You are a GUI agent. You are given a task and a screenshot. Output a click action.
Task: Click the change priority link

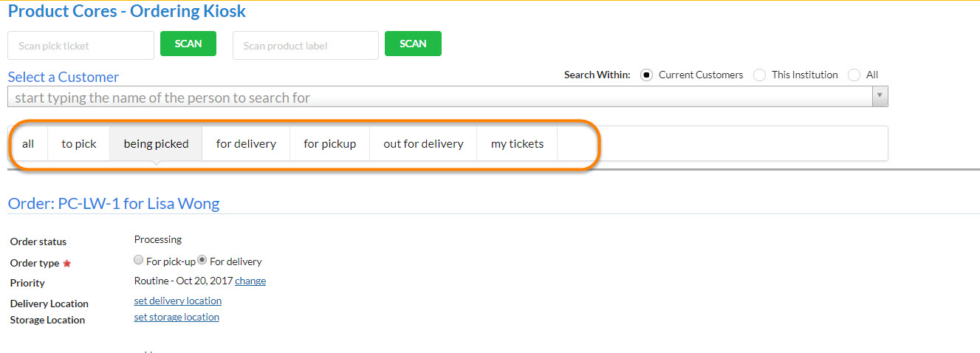[x=250, y=281]
